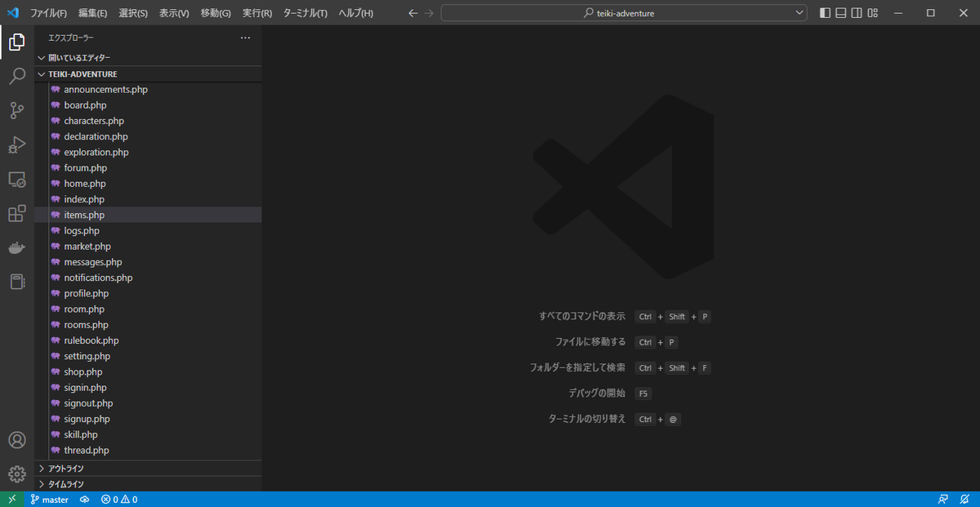The height and width of the screenshot is (507, 980).
Task: Open the Manage gear icon
Action: (x=16, y=474)
